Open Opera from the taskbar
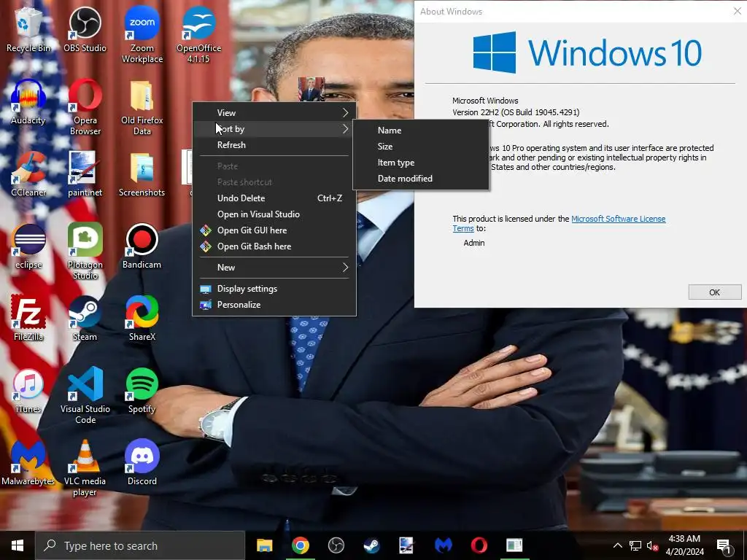Viewport: 747px width, 560px height. click(479, 545)
